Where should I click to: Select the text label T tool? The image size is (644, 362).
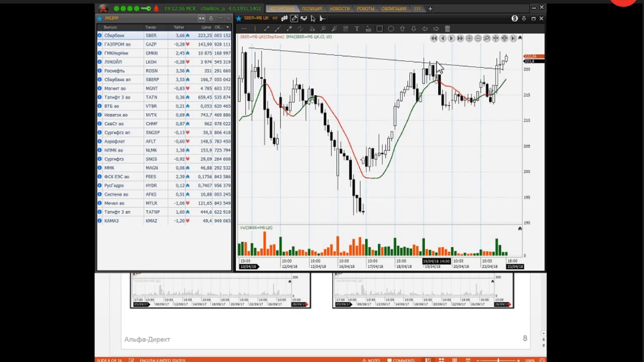tap(357, 29)
